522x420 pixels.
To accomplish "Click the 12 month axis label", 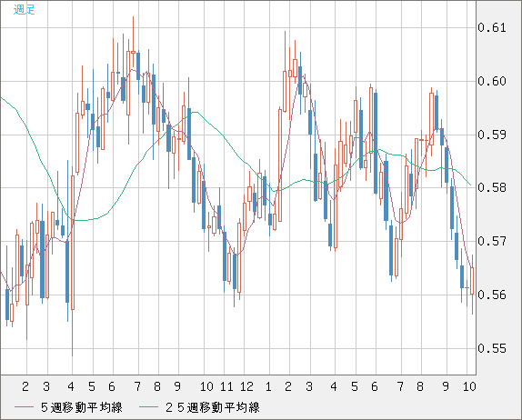I will click(x=246, y=386).
